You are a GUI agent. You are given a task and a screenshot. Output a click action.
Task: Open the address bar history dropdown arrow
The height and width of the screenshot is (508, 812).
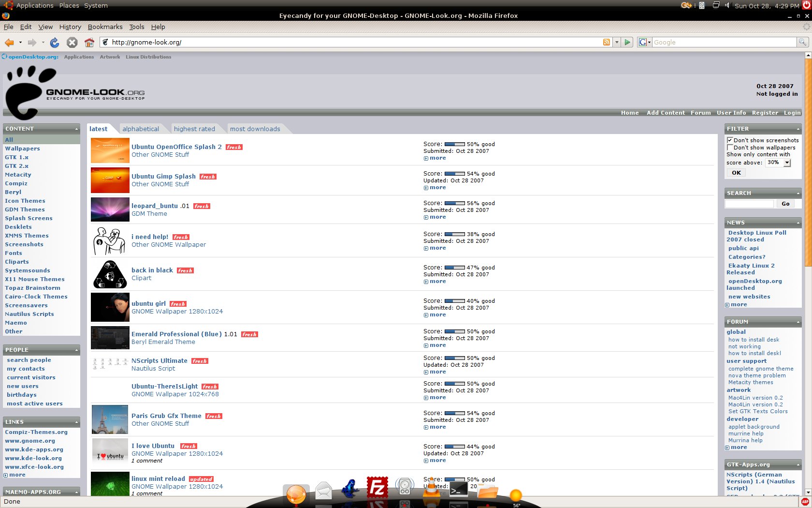(x=616, y=42)
